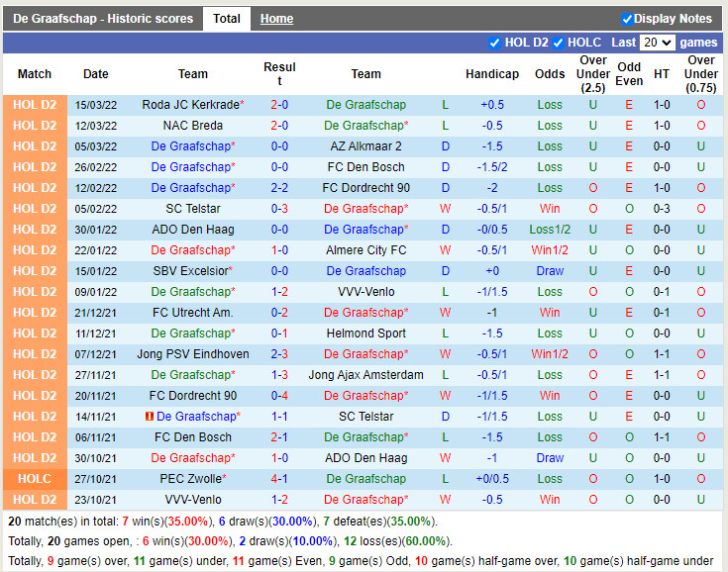Click Jong Ajax Amsterdam team name
This screenshot has height=572, width=728.
tap(365, 375)
